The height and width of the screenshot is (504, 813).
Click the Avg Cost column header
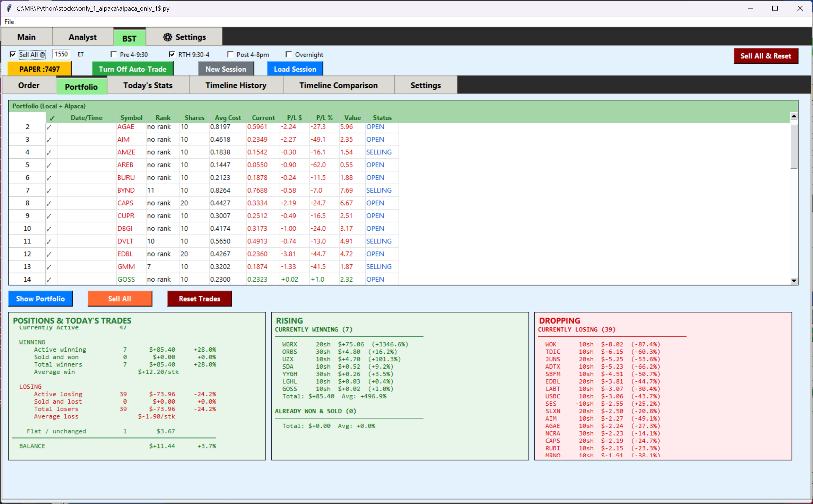(x=228, y=118)
